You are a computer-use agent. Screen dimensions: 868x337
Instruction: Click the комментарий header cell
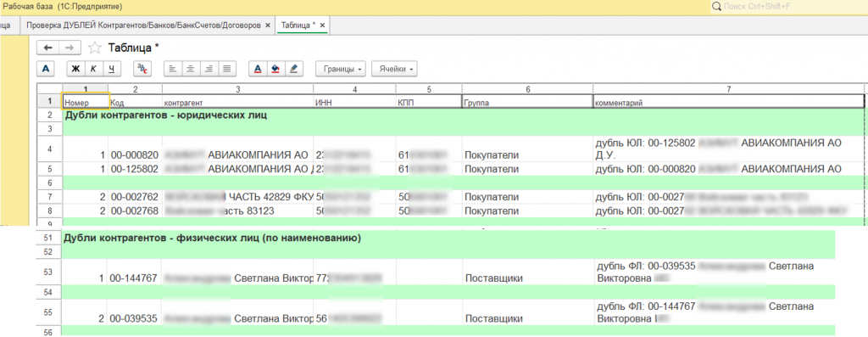point(728,102)
